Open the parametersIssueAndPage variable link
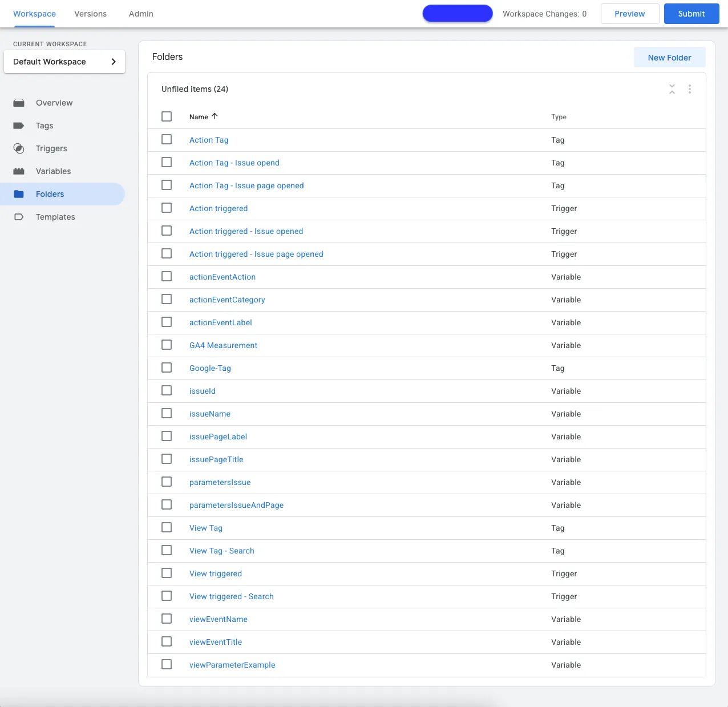Screen dimensions: 728x707 pos(236,505)
